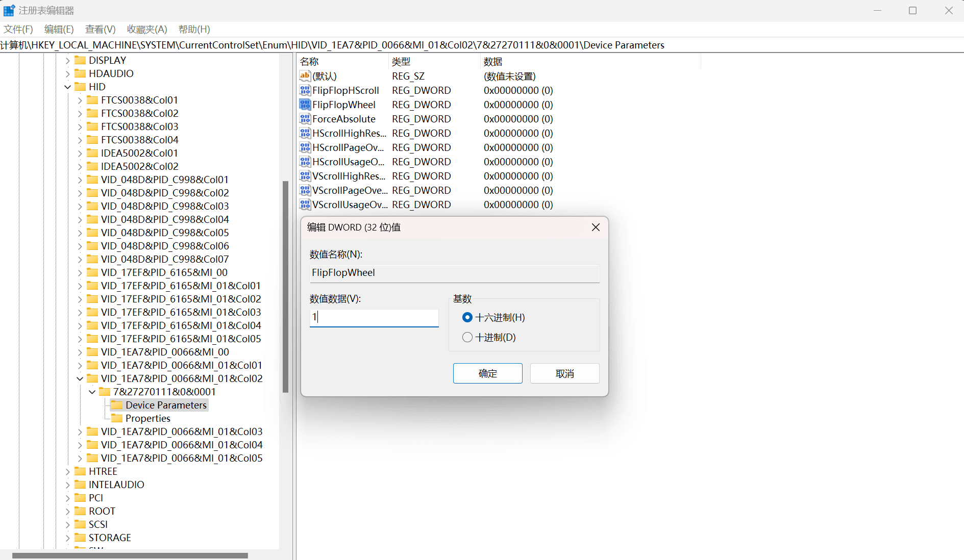Select the hexadecimal base radio button
964x560 pixels.
[x=467, y=317]
